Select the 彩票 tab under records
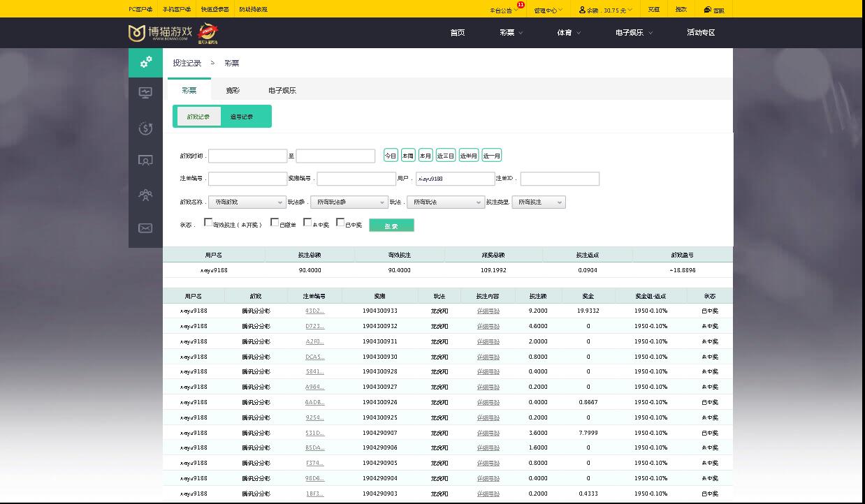 pos(189,89)
